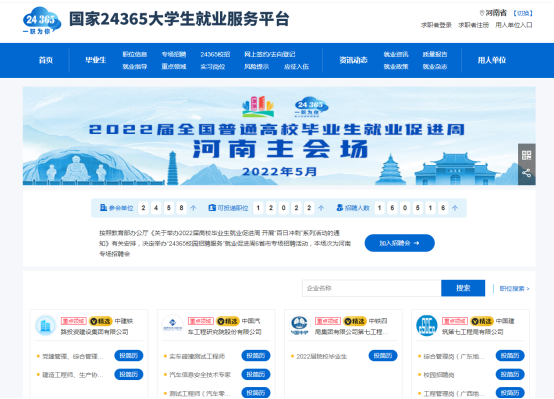Screen dimensions: 554x399
Task: Click the 精选 badge on 中铁四 card
Action: click(x=355, y=321)
